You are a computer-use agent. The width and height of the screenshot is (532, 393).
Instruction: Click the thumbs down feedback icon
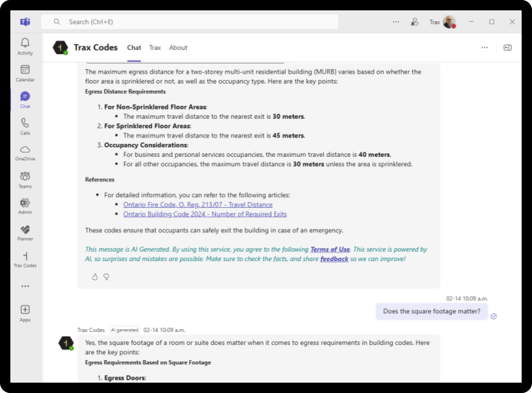pos(106,277)
